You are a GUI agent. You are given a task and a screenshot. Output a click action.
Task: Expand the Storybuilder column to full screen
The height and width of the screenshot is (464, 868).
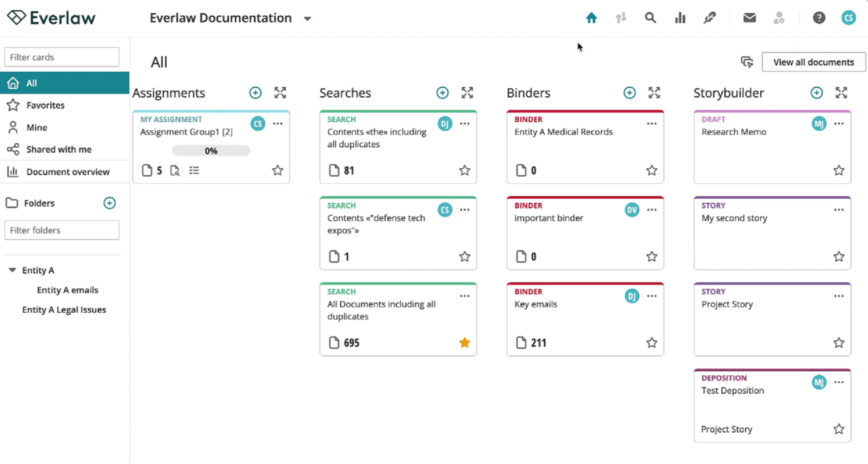point(842,93)
